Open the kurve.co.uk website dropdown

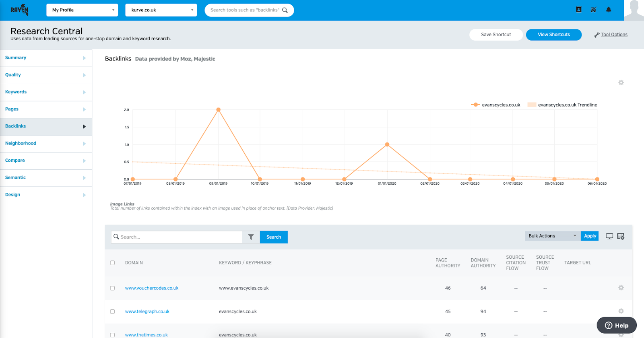click(x=161, y=10)
